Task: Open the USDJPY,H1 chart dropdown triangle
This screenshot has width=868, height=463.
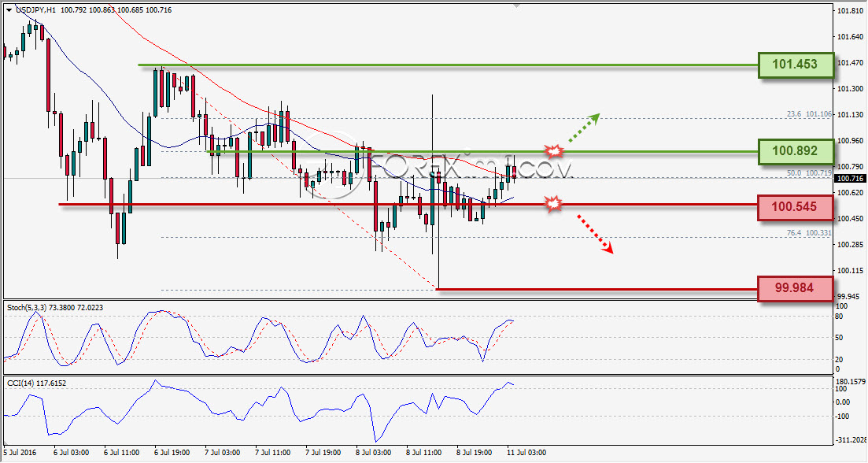Action: [9, 10]
